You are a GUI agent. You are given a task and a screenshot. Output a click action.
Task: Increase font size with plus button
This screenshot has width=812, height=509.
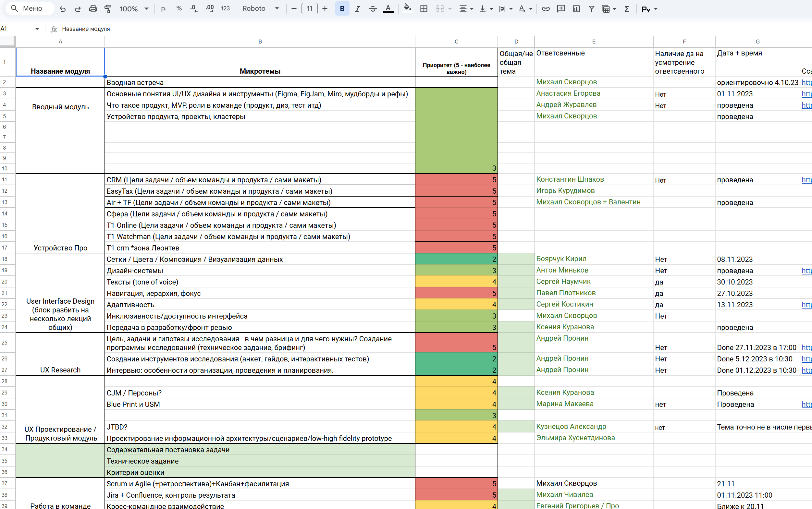[x=325, y=9]
